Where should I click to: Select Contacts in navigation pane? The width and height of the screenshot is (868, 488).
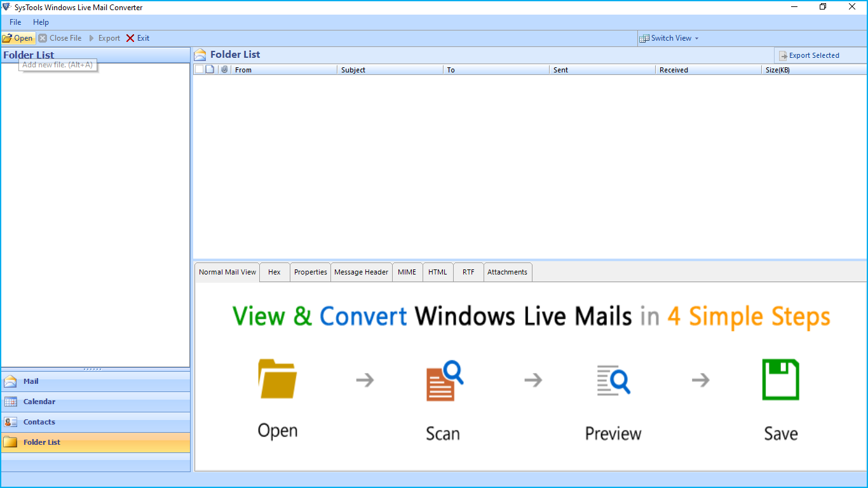point(95,422)
